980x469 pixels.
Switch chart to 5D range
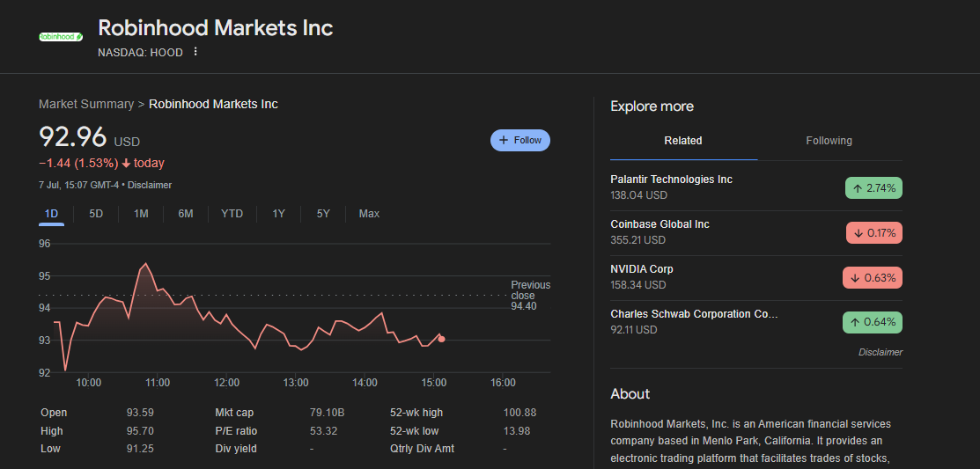[x=96, y=214]
